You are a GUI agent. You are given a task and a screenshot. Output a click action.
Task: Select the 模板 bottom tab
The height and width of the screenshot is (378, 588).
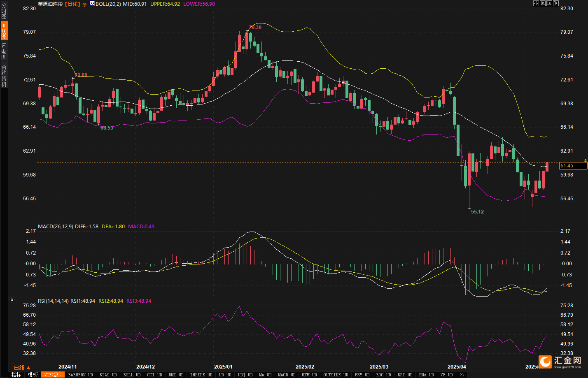coord(33,375)
